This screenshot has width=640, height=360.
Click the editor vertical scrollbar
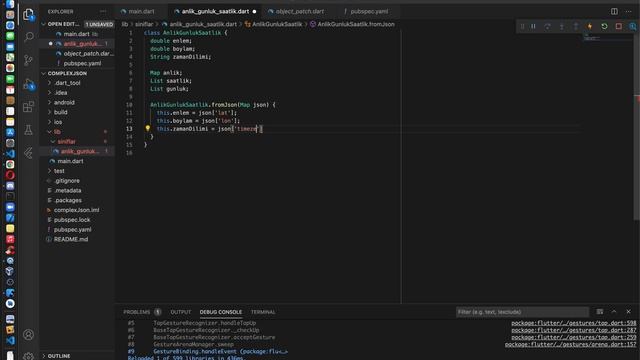pos(637,127)
